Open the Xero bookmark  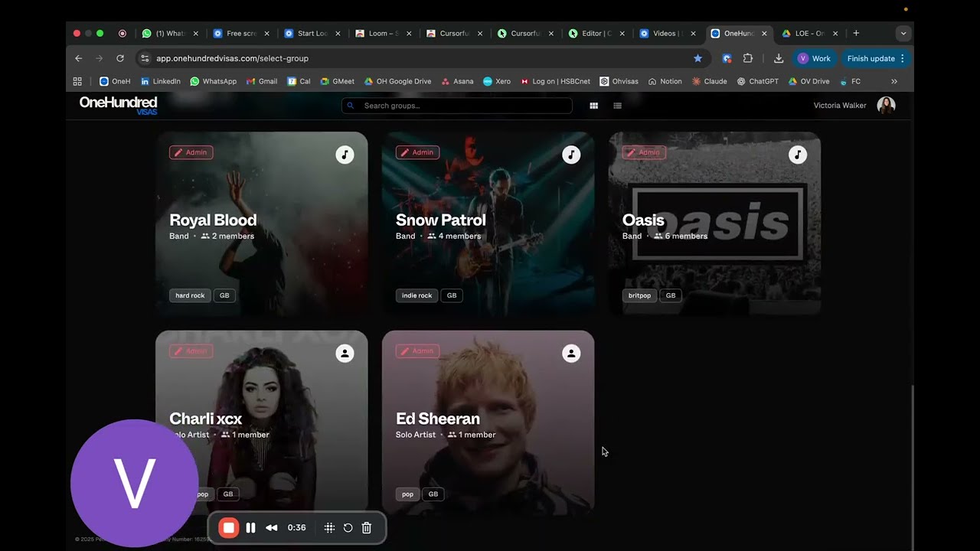497,81
